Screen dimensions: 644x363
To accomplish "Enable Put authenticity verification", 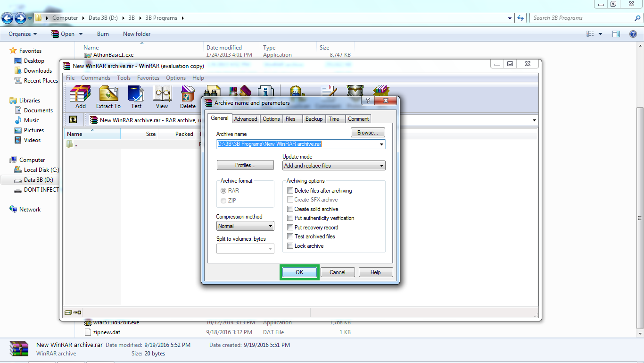I will pos(290,218).
